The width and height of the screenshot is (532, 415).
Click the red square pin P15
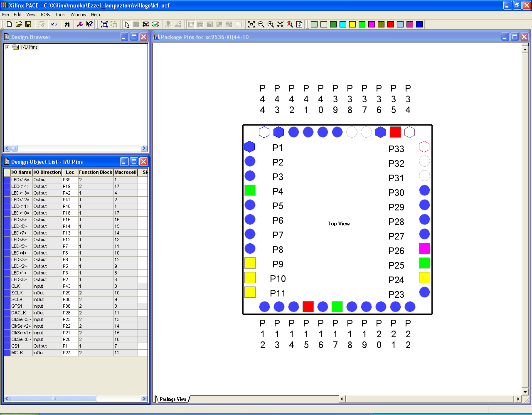(308, 307)
